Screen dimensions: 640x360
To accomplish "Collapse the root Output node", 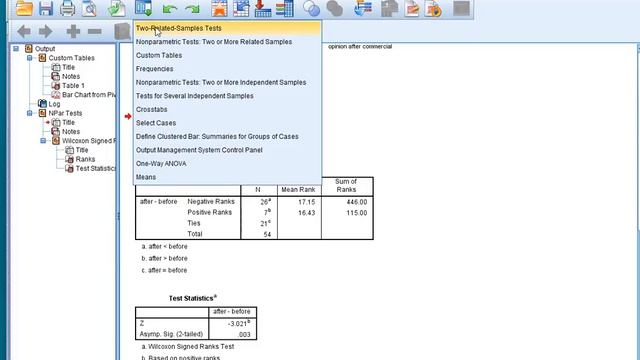I will (x=16, y=49).
